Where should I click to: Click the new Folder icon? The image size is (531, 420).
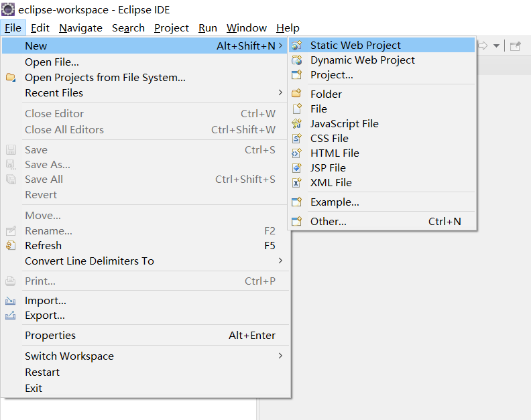297,94
